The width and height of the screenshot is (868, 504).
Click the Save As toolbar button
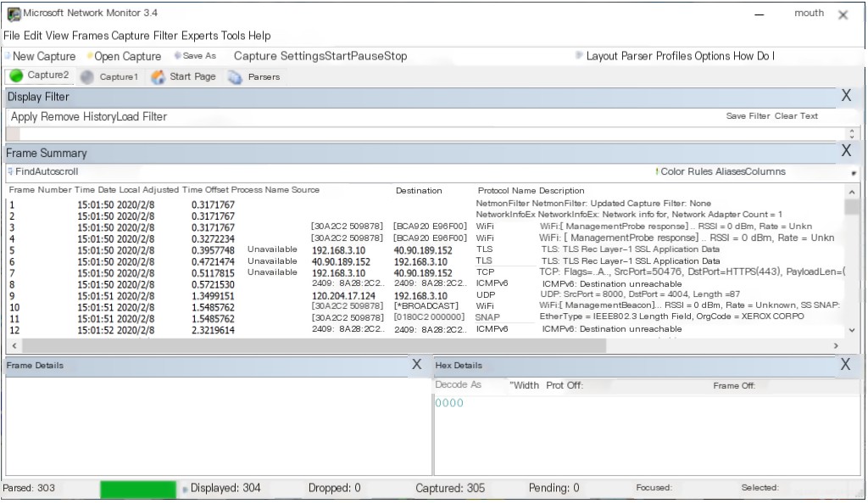[195, 56]
